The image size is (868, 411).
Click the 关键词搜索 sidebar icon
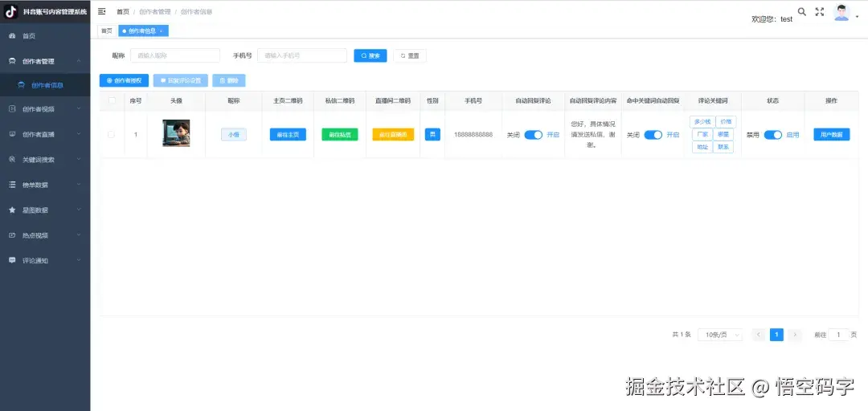12,159
